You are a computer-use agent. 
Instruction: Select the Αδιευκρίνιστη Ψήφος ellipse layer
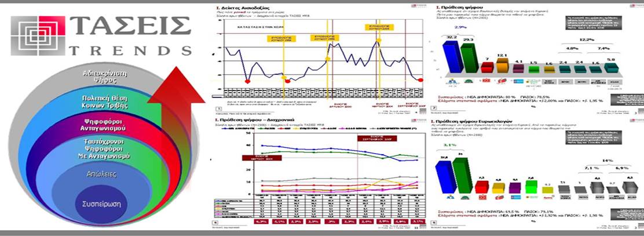point(105,77)
